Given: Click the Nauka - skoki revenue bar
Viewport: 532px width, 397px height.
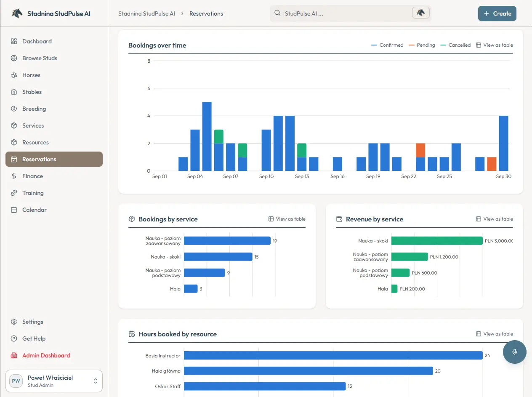Looking at the screenshot, I should pos(437,241).
